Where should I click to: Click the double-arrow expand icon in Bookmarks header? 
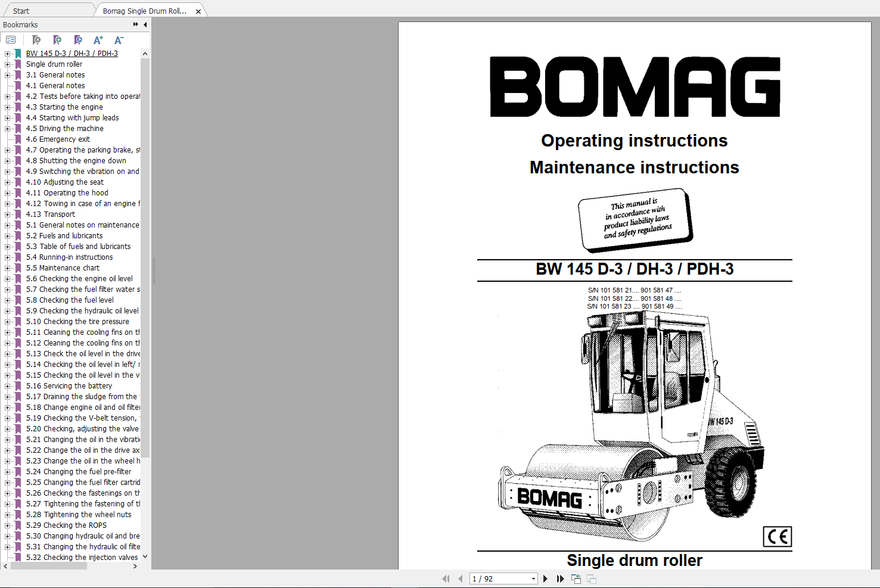pos(136,24)
